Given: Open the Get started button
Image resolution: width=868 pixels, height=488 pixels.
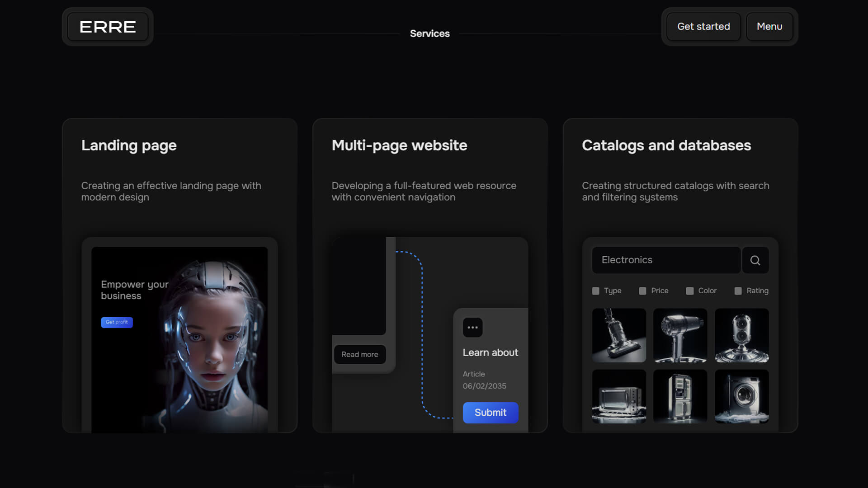Looking at the screenshot, I should (703, 27).
